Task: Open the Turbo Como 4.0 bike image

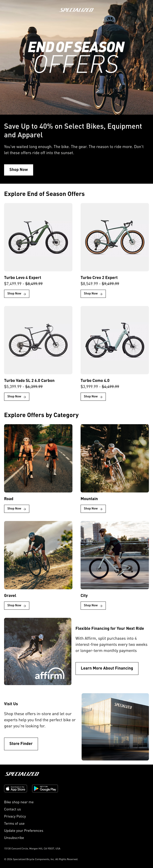Action: tap(115, 340)
